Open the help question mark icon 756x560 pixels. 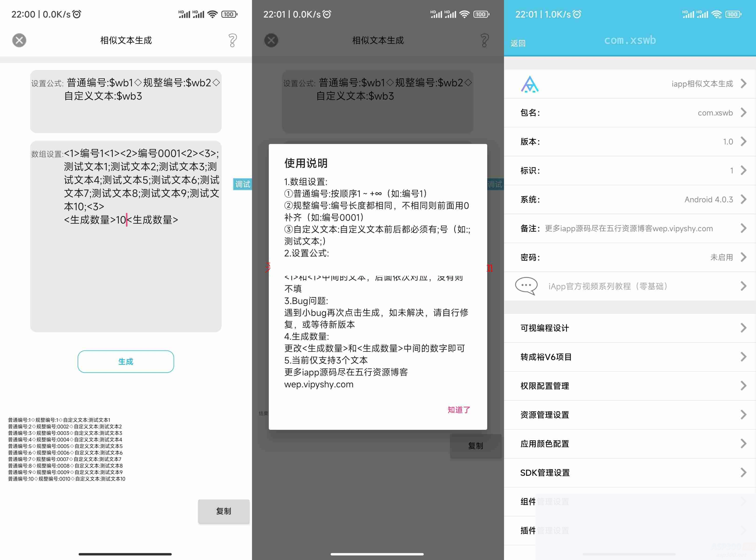point(233,40)
